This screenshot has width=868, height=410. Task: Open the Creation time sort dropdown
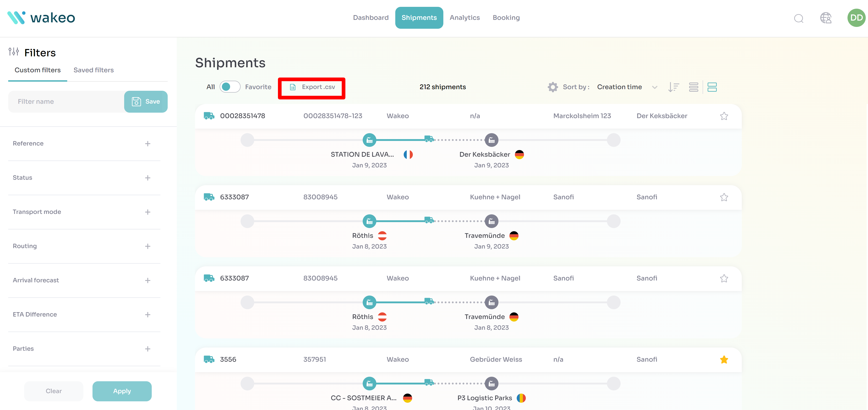point(627,87)
